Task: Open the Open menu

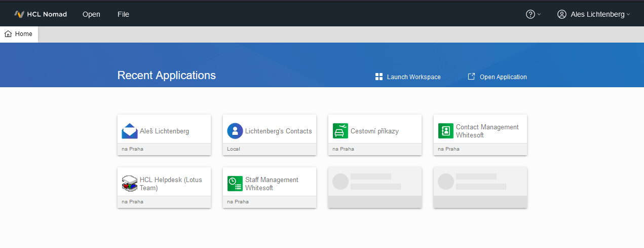Action: tap(91, 14)
